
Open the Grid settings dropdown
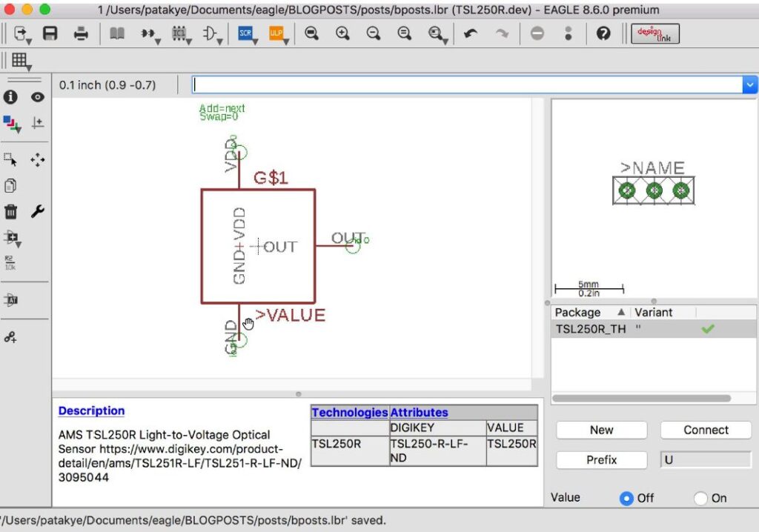tap(21, 61)
